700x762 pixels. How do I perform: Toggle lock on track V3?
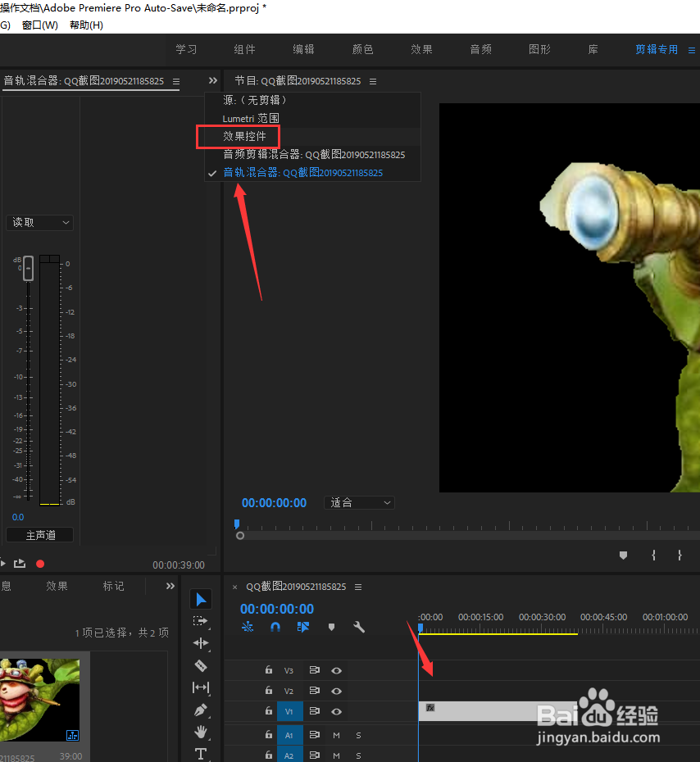(269, 669)
